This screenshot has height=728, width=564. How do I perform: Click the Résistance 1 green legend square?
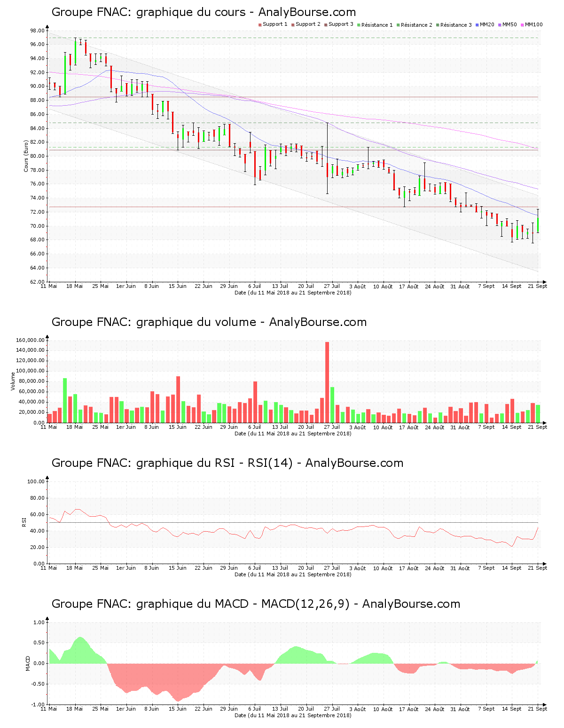click(359, 25)
